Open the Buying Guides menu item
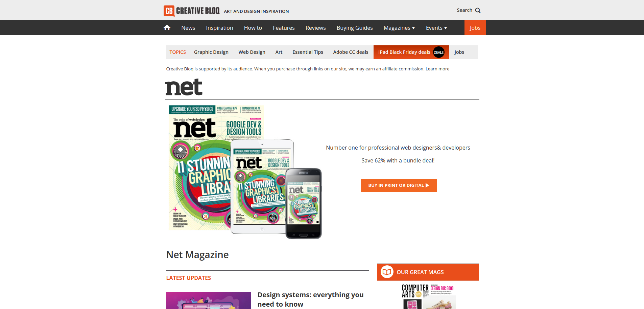Screen dimensions: 644x309 coord(355,28)
